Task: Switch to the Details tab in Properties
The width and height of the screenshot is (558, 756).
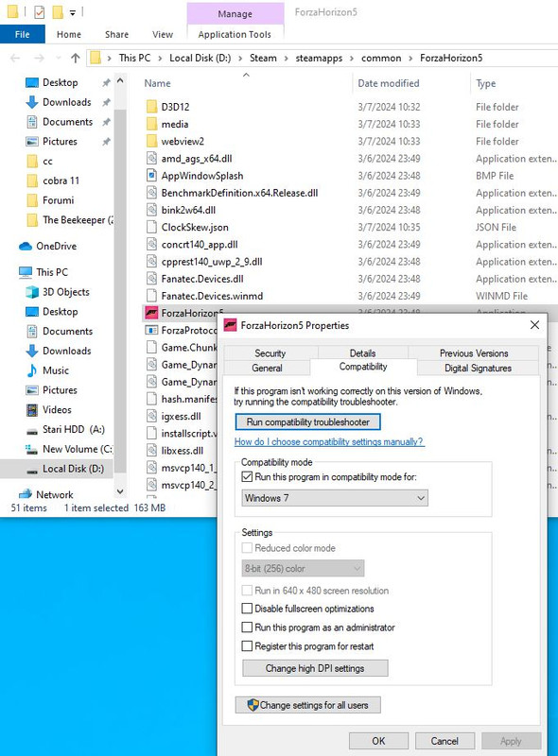Action: (362, 352)
